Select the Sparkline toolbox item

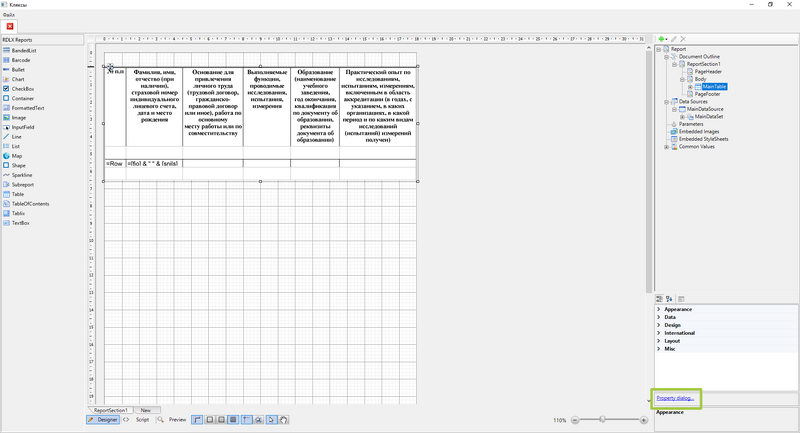point(21,175)
